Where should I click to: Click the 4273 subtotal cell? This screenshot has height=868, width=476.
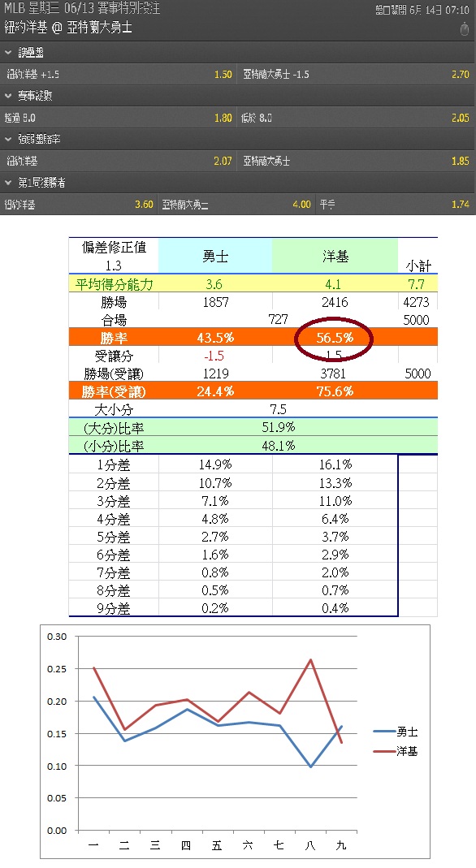(416, 302)
